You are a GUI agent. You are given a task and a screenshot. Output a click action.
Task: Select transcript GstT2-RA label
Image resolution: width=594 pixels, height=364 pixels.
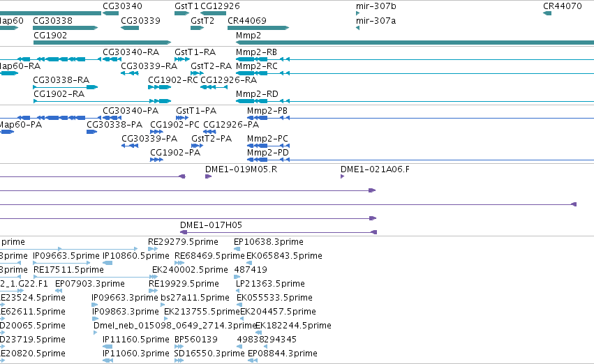[x=211, y=66]
